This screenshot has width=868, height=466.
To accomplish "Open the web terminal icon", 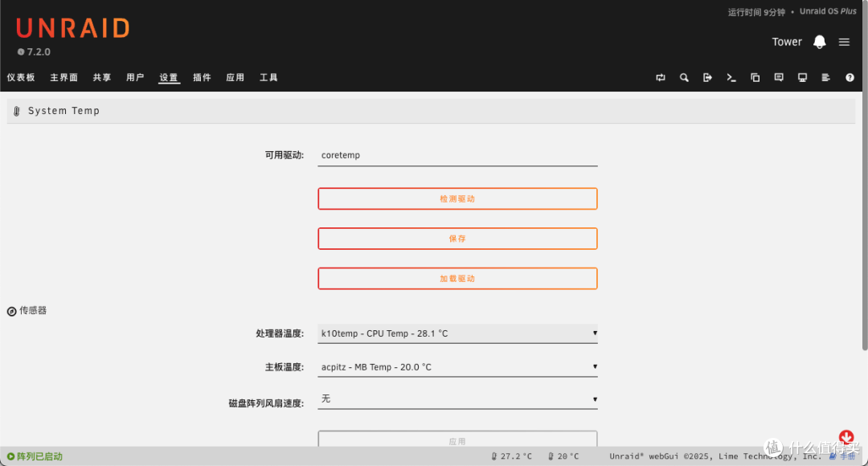I will (731, 77).
